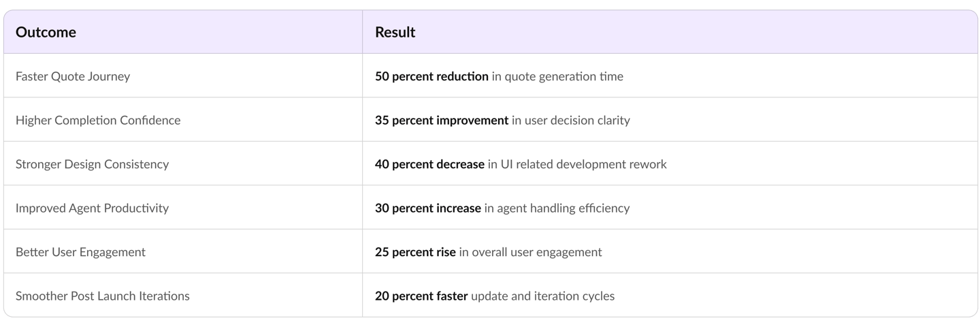This screenshot has width=980, height=327.
Task: Click the Better User Engagement cell
Action: click(80, 252)
